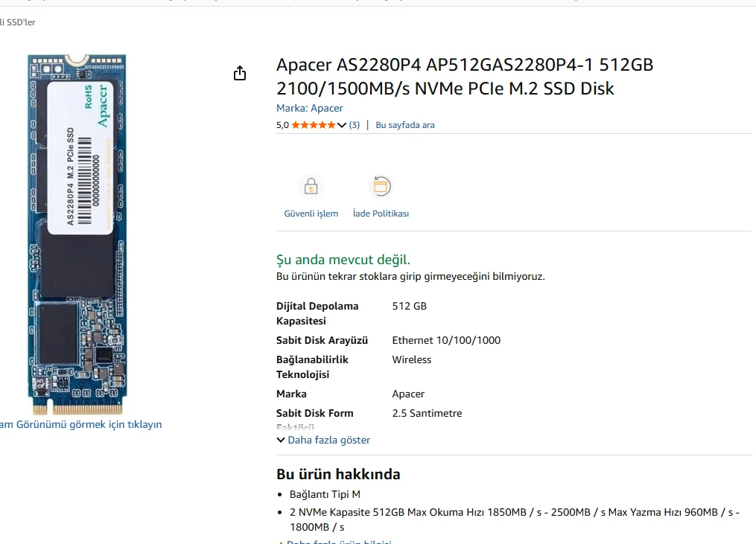Open the (3) customer reviews link
This screenshot has height=544, width=756.
pos(355,125)
